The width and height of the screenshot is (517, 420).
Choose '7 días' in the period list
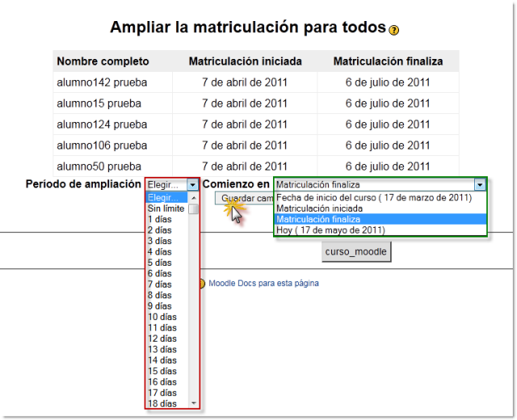click(x=159, y=284)
